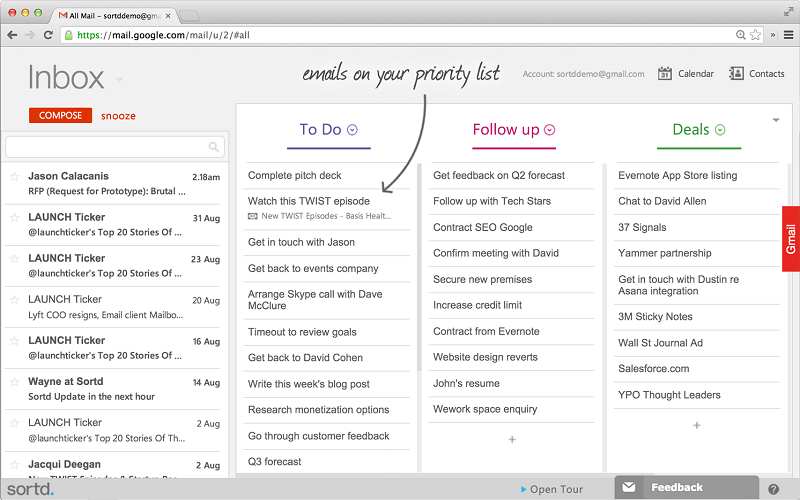Click the email icon under TWIST episode
Image resolution: width=800 pixels, height=500 pixels.
(253, 216)
